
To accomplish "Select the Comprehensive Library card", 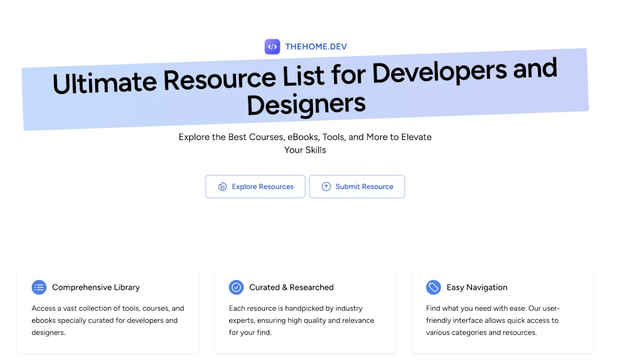I will click(x=108, y=309).
